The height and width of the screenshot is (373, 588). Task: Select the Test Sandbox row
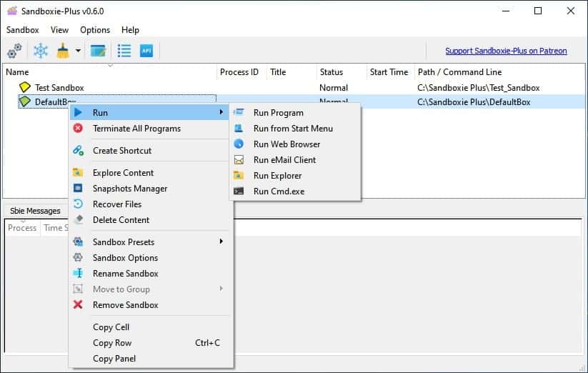coord(59,87)
